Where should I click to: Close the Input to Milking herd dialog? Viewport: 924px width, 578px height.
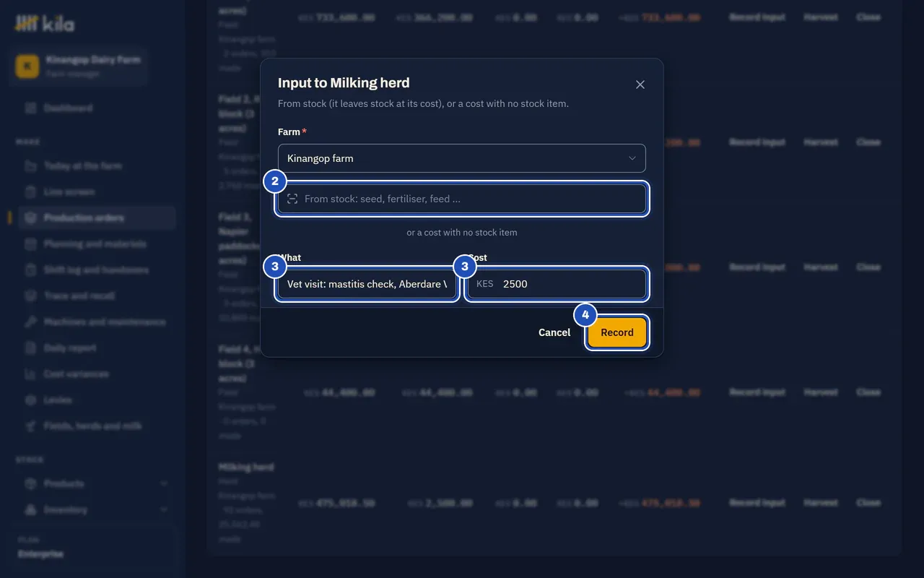[640, 85]
